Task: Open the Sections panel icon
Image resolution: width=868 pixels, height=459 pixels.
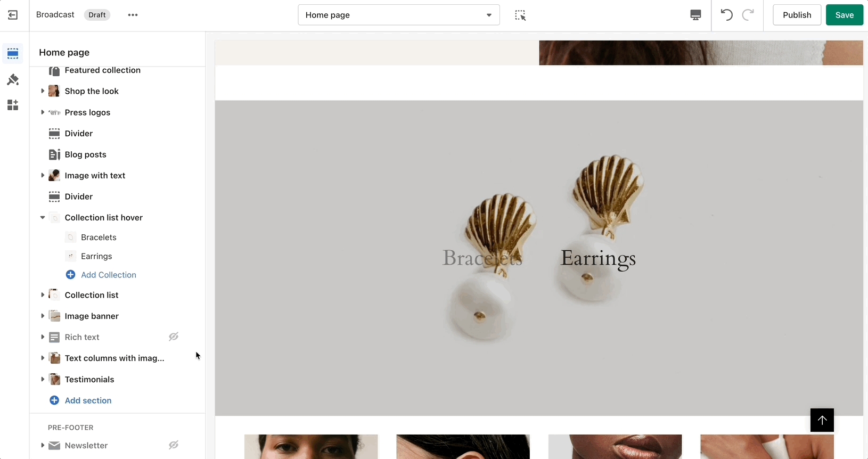Action: pos(13,54)
